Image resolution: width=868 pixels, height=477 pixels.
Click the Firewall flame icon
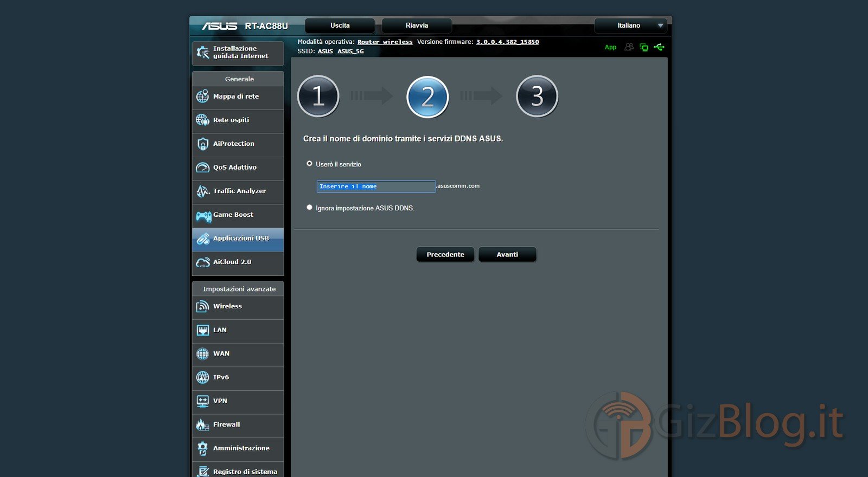coord(202,424)
